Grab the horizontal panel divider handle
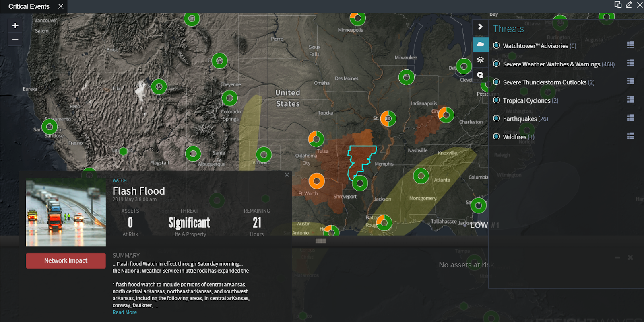 321,241
